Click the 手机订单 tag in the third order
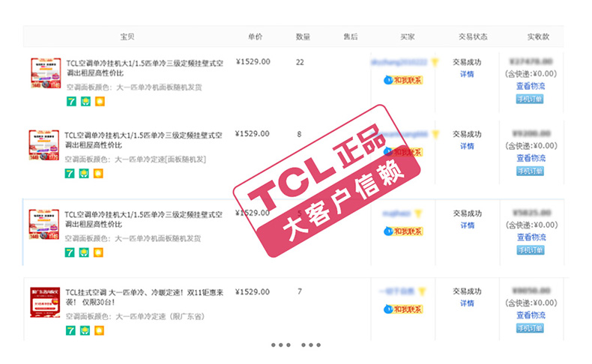Image resolution: width=592 pixels, height=364 pixels. coord(530,250)
